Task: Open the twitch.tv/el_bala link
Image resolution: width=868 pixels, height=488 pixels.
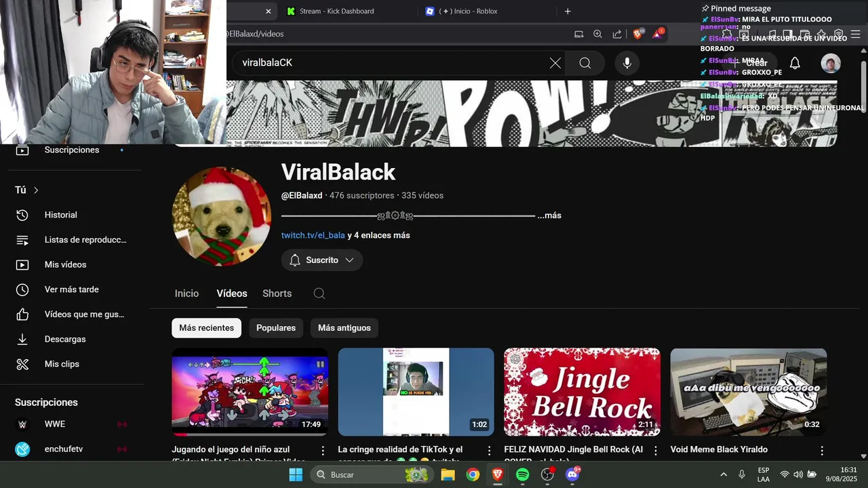Action: coord(313,235)
